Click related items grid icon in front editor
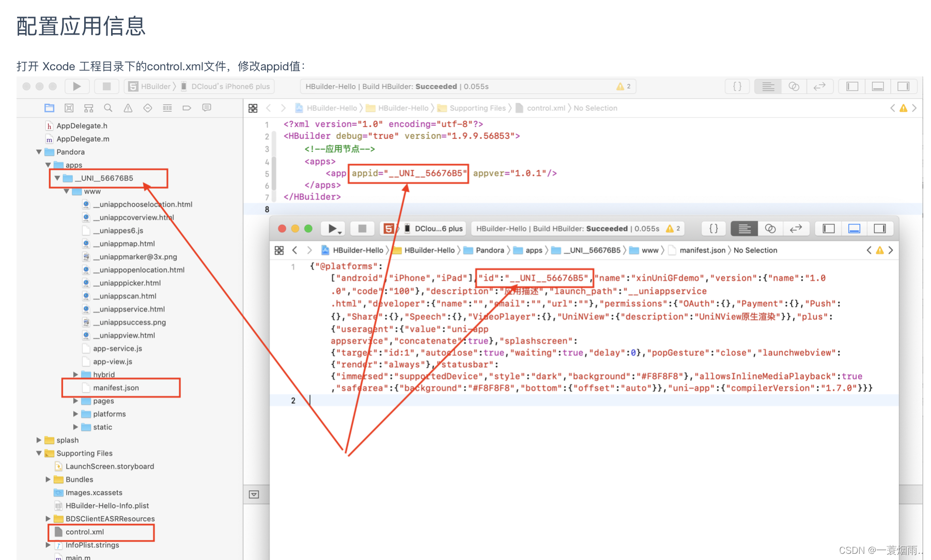The image size is (931, 560). coord(280,250)
